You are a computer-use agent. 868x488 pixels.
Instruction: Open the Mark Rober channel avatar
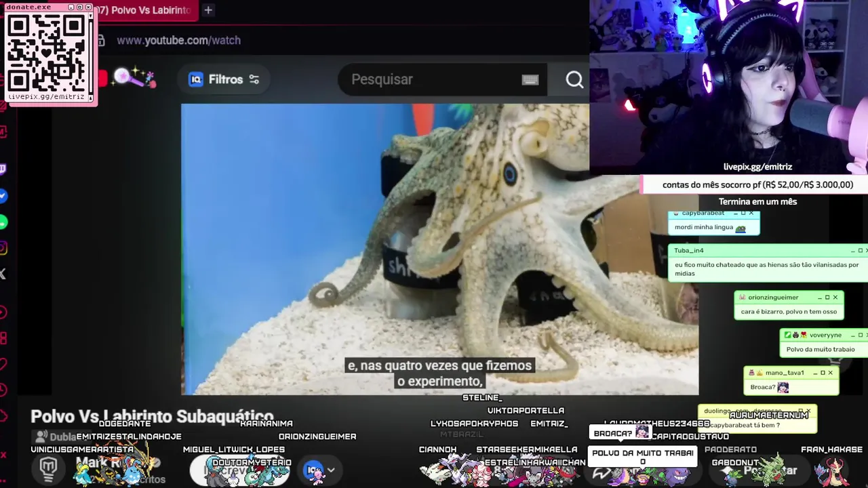pos(48,469)
